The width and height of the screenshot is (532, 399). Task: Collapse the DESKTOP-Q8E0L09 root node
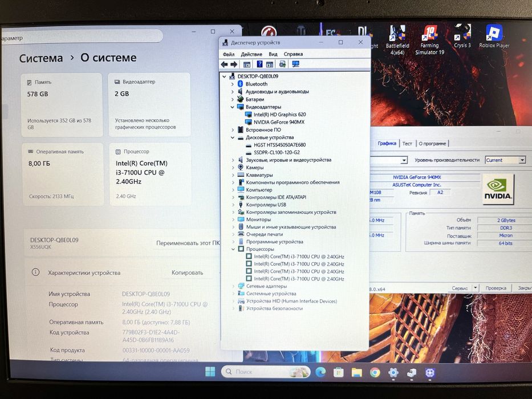point(224,76)
